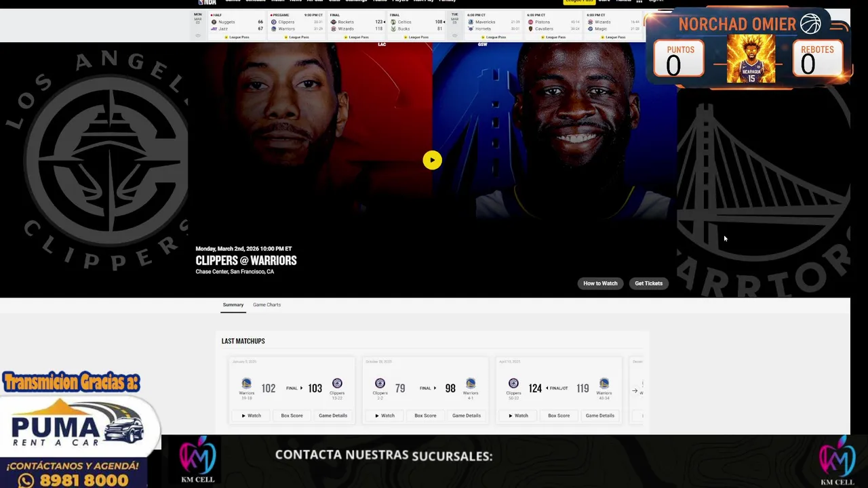Click the Get Tickets button

coord(648,283)
